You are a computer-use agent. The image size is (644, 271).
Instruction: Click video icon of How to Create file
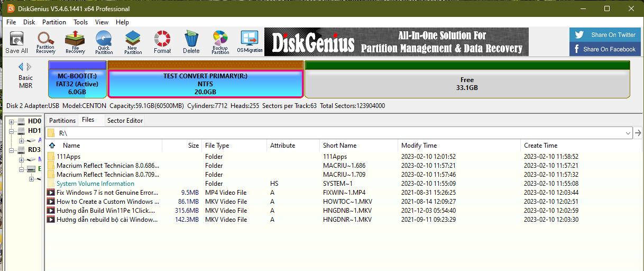51,202
